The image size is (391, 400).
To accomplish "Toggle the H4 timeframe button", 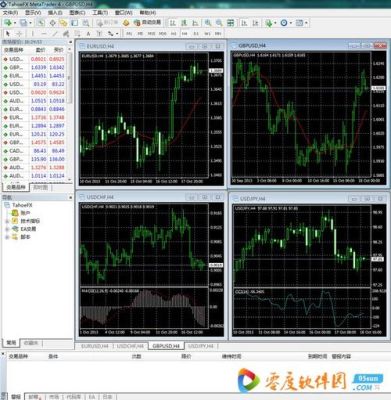I will (x=185, y=34).
